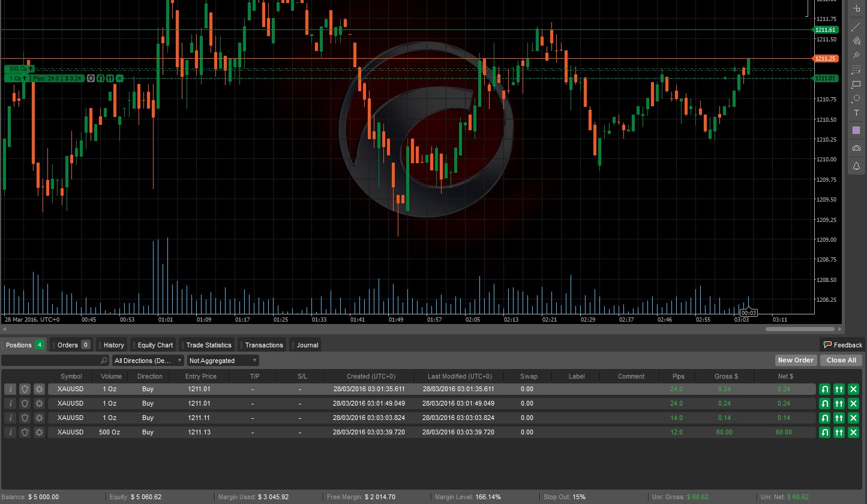Open protection shield for 500 Oz position
The height and width of the screenshot is (504, 867).
(x=25, y=432)
